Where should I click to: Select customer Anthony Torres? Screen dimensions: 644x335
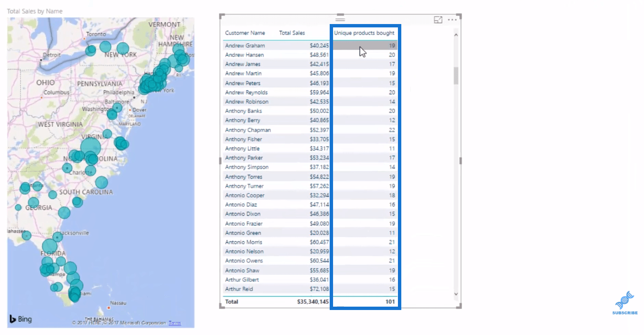point(244,177)
